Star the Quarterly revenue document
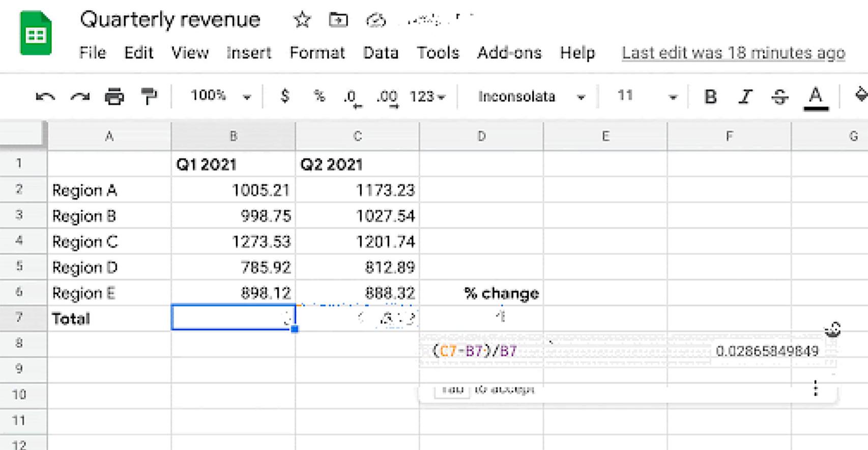This screenshot has height=450, width=868. pos(302,20)
